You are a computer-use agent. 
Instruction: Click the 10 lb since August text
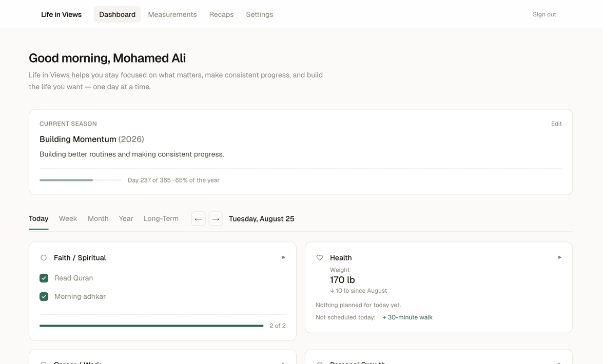tap(358, 291)
